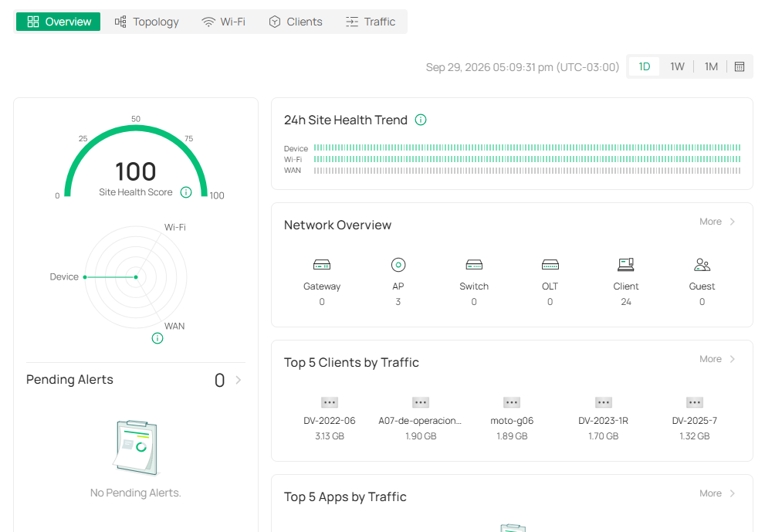Image resolution: width=765 pixels, height=532 pixels.
Task: Click the info icon next to 24h Site Health Trend
Action: pyautogui.click(x=421, y=120)
